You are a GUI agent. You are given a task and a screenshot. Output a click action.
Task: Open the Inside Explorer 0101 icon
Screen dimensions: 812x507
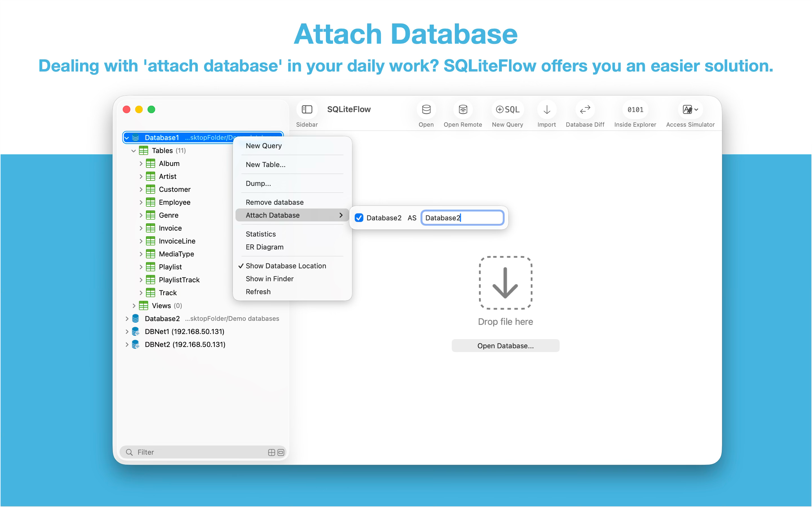(x=635, y=110)
